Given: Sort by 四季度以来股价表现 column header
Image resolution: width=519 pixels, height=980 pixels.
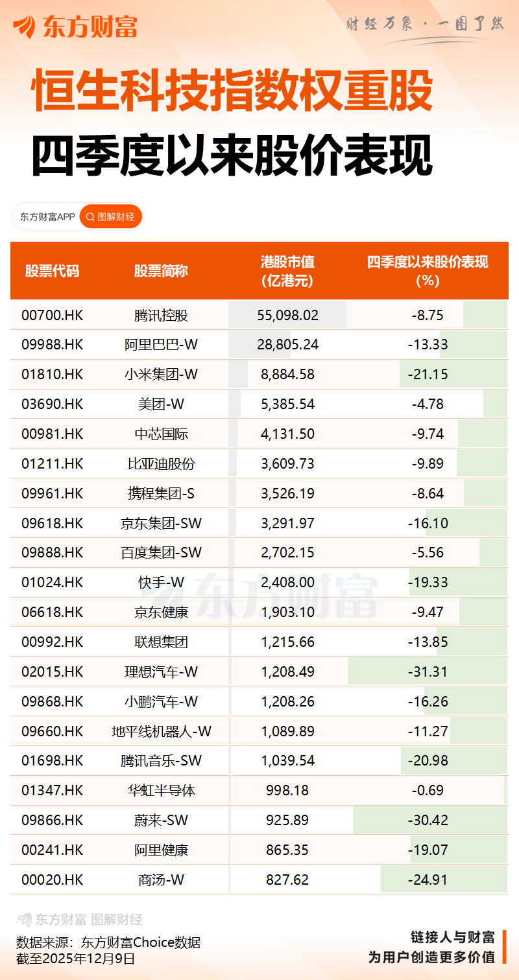Looking at the screenshot, I should (428, 271).
